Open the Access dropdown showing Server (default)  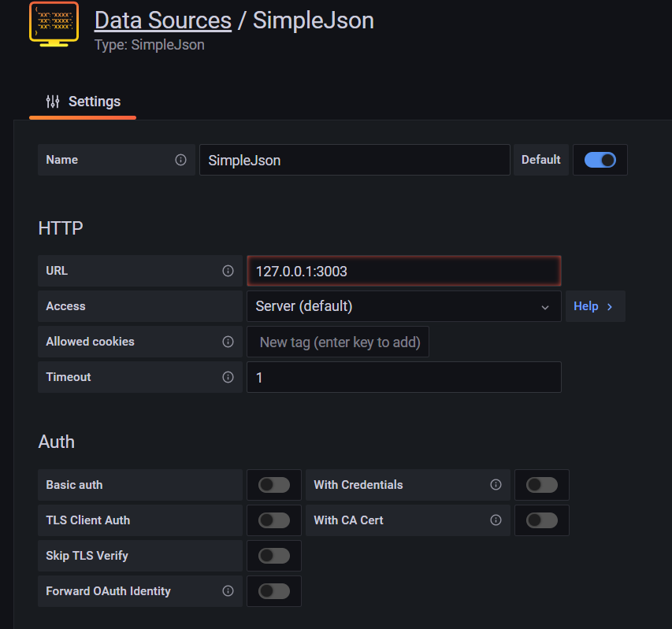tap(403, 306)
